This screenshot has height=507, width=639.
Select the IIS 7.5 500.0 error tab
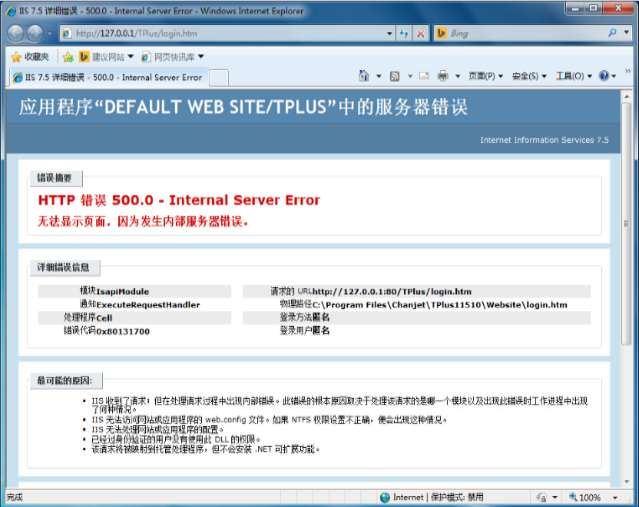click(108, 77)
